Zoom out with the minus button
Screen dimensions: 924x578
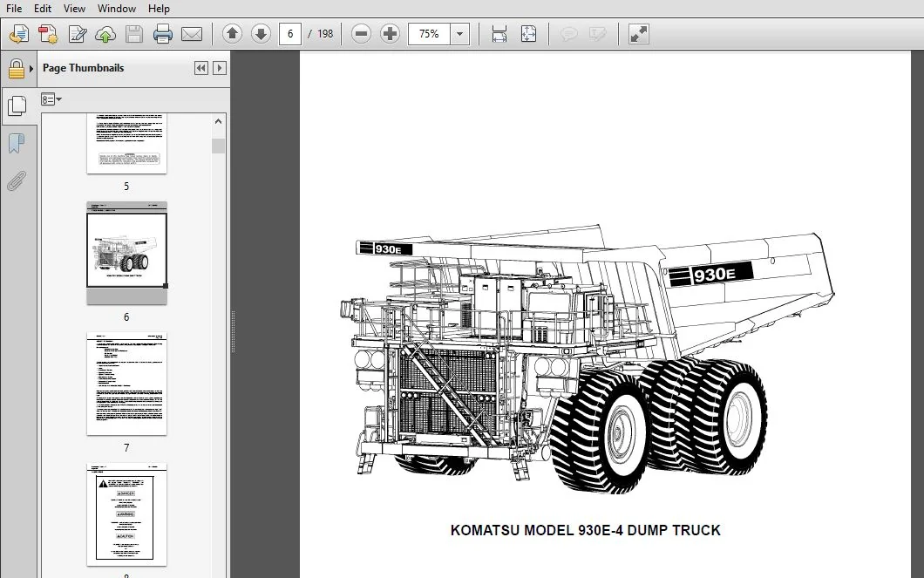tap(361, 34)
